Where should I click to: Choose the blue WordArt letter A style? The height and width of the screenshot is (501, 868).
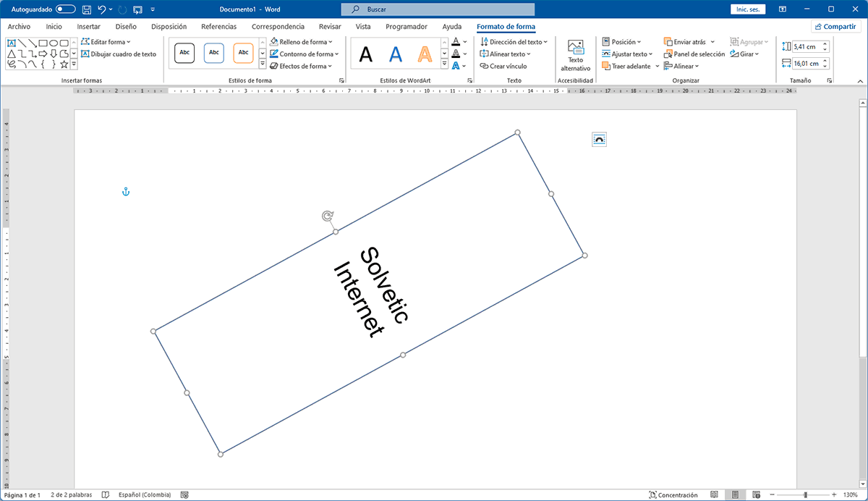[x=395, y=54]
